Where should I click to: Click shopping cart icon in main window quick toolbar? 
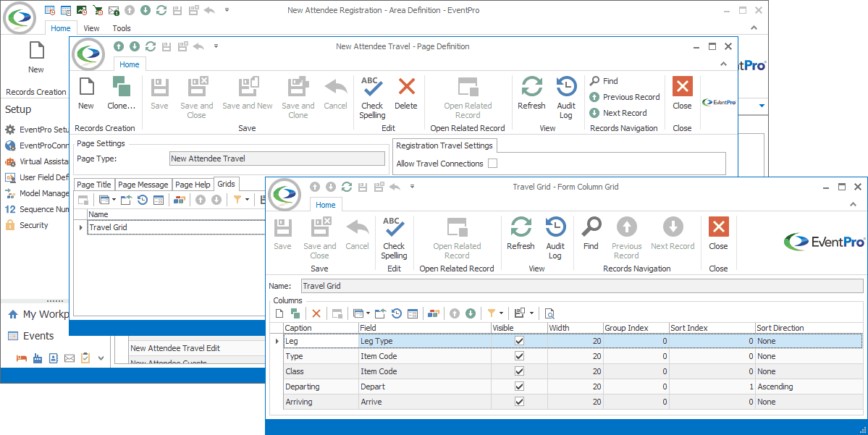[98, 10]
